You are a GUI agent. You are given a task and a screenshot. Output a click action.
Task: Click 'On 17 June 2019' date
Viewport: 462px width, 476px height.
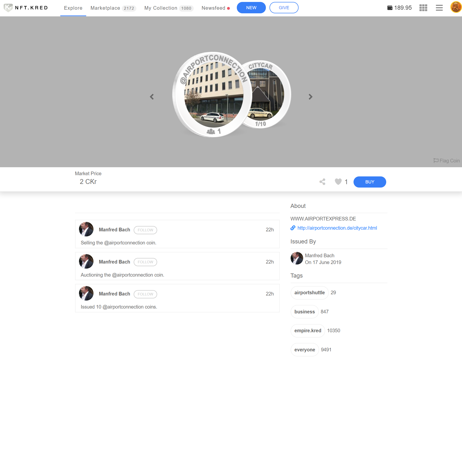click(x=323, y=262)
